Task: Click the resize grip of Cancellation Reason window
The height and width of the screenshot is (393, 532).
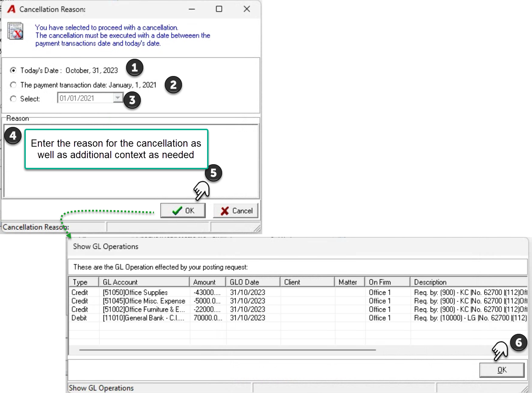Action: (x=257, y=228)
